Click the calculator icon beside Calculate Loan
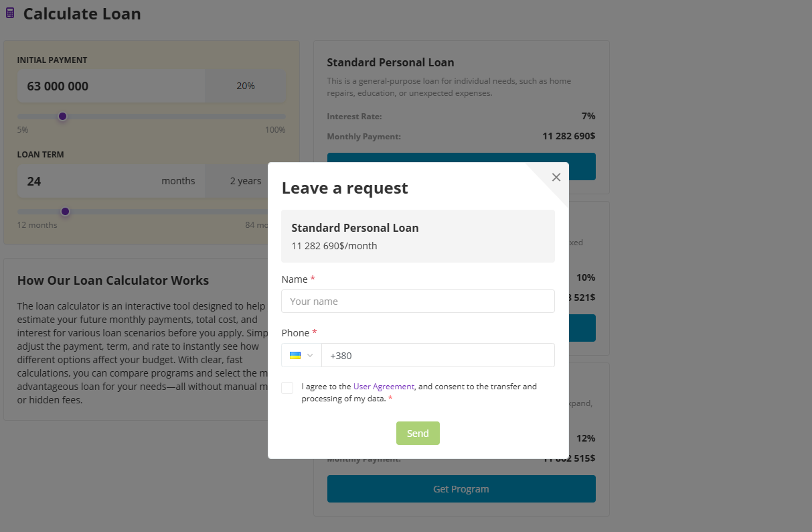This screenshot has width=812, height=532. coord(10,13)
